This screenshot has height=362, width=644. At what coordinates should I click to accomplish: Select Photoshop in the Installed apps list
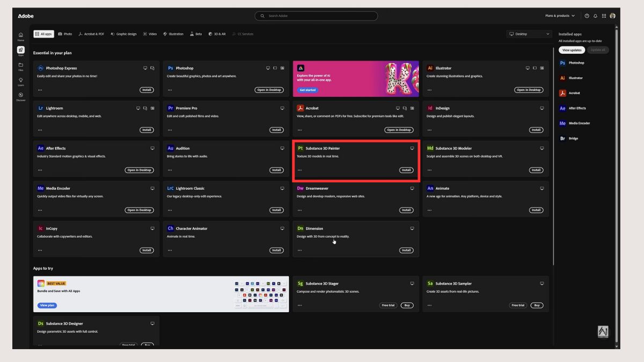pos(572,63)
